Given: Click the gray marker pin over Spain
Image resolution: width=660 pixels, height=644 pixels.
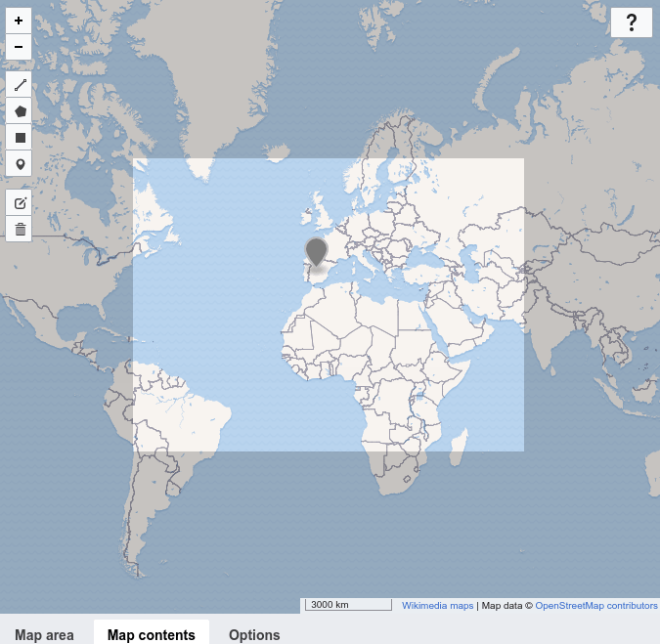Looking at the screenshot, I should point(316,252).
